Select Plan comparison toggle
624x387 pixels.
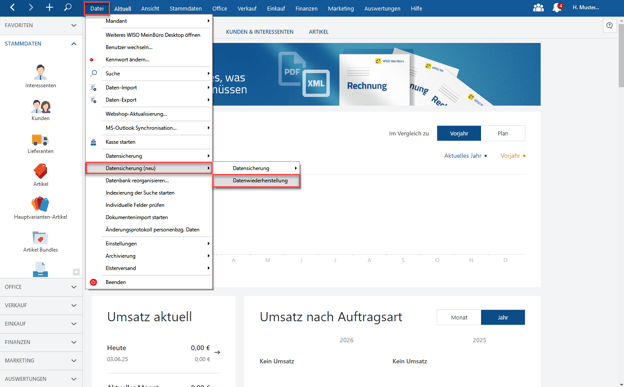click(x=503, y=133)
